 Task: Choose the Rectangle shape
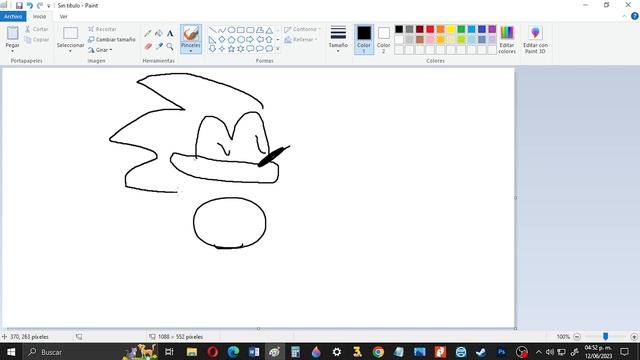240,30
